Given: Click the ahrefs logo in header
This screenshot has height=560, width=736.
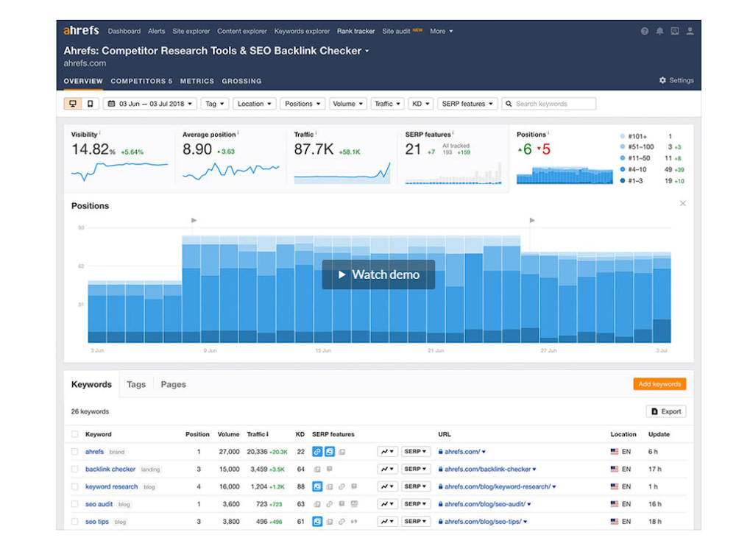Looking at the screenshot, I should click(81, 31).
